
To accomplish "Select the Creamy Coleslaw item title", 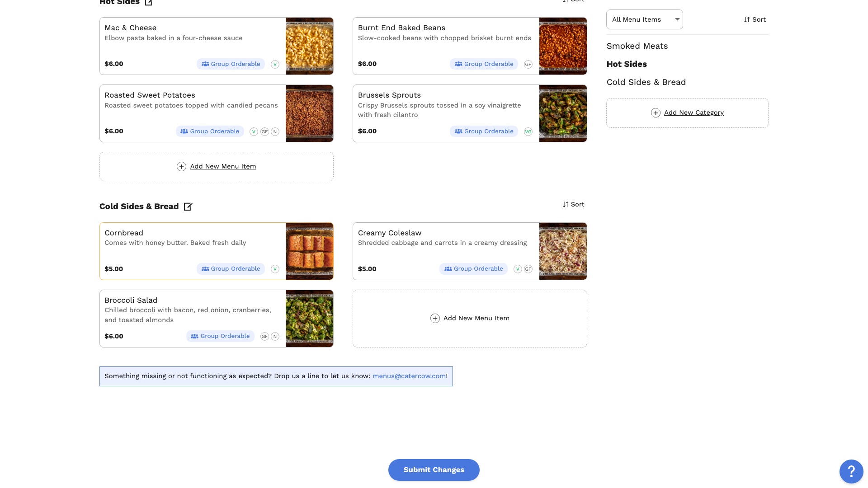I will coord(390,233).
